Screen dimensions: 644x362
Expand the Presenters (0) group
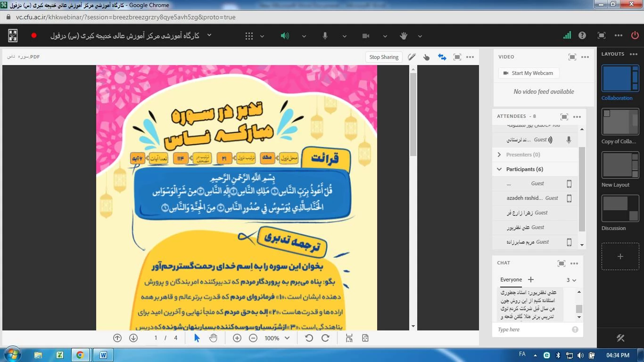(x=499, y=155)
